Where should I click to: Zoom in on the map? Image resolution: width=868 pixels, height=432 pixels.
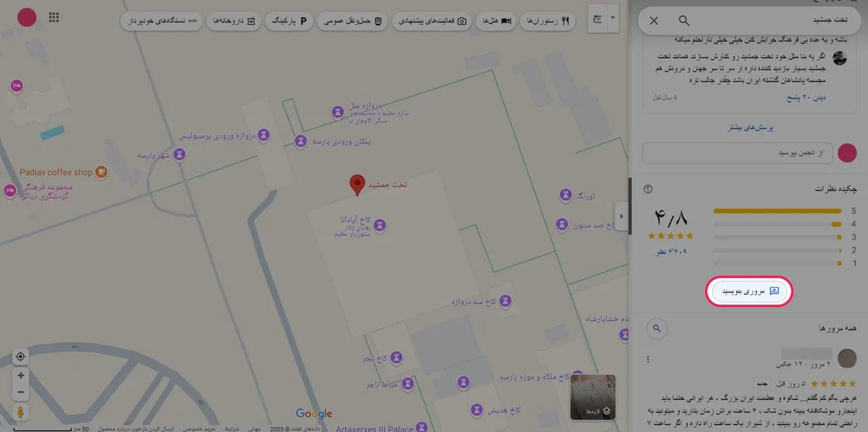coord(20,376)
